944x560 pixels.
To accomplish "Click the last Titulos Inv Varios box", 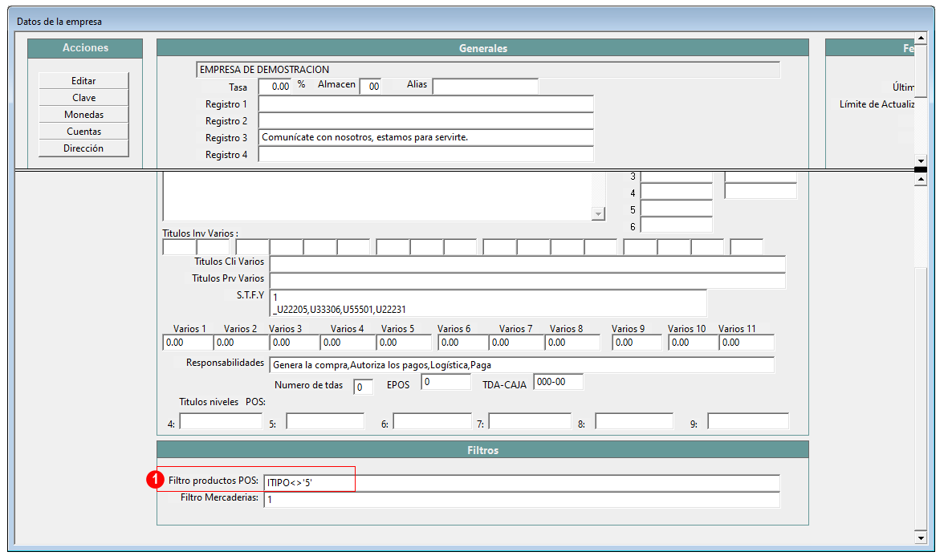I will [x=746, y=246].
